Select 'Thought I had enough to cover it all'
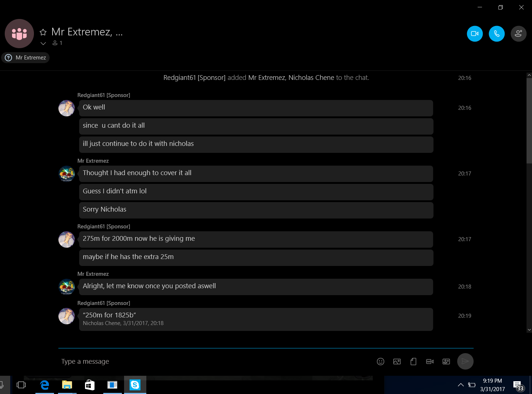 (256, 174)
